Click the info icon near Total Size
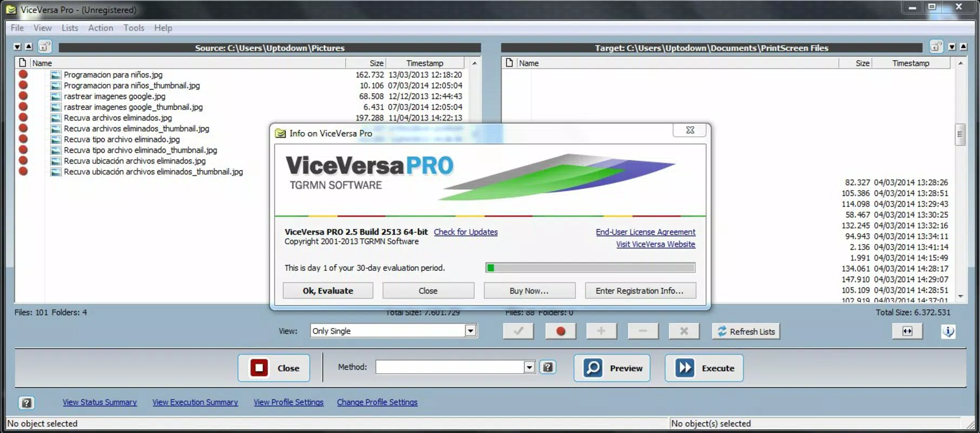 948,331
